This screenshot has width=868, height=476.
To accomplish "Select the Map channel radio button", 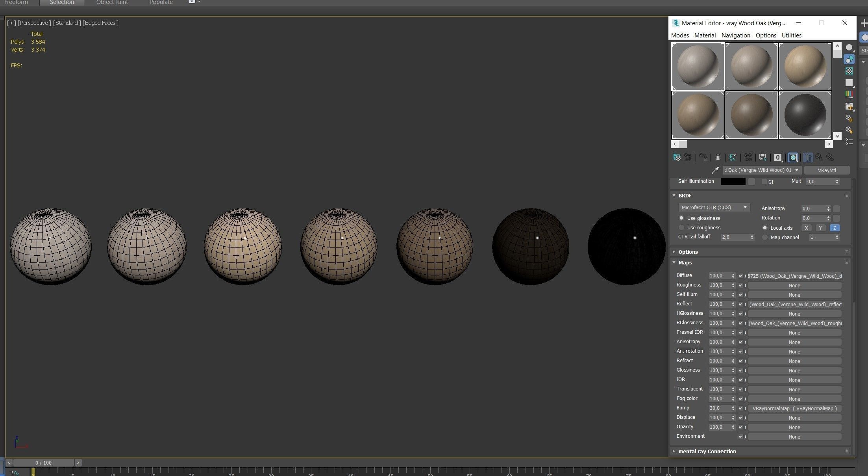I will pyautogui.click(x=765, y=238).
